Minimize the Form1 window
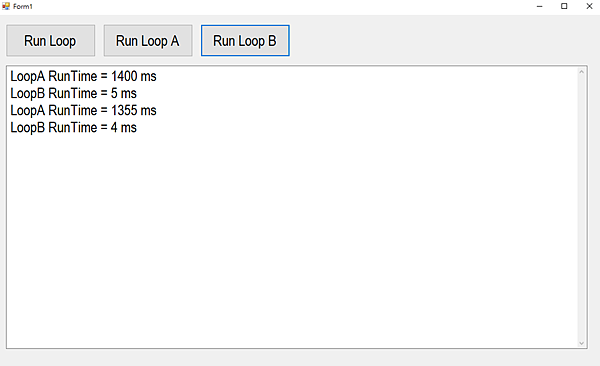 (x=540, y=6)
